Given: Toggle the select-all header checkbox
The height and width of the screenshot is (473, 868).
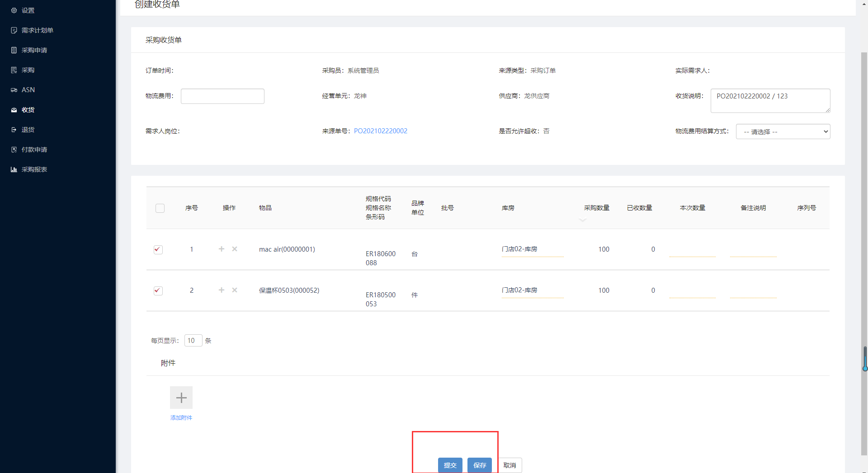Looking at the screenshot, I should pyautogui.click(x=160, y=208).
